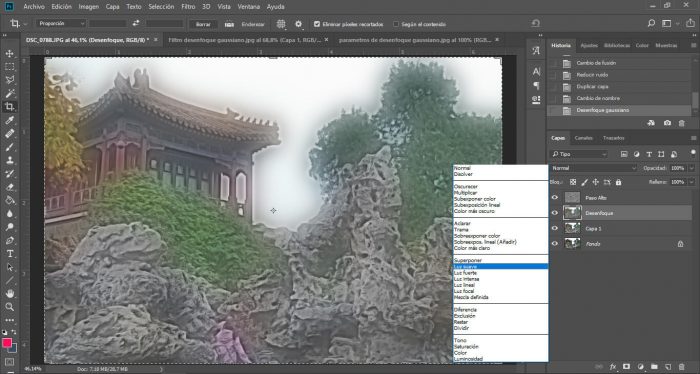
Task: Click the foreground color swatch
Action: tap(7, 343)
